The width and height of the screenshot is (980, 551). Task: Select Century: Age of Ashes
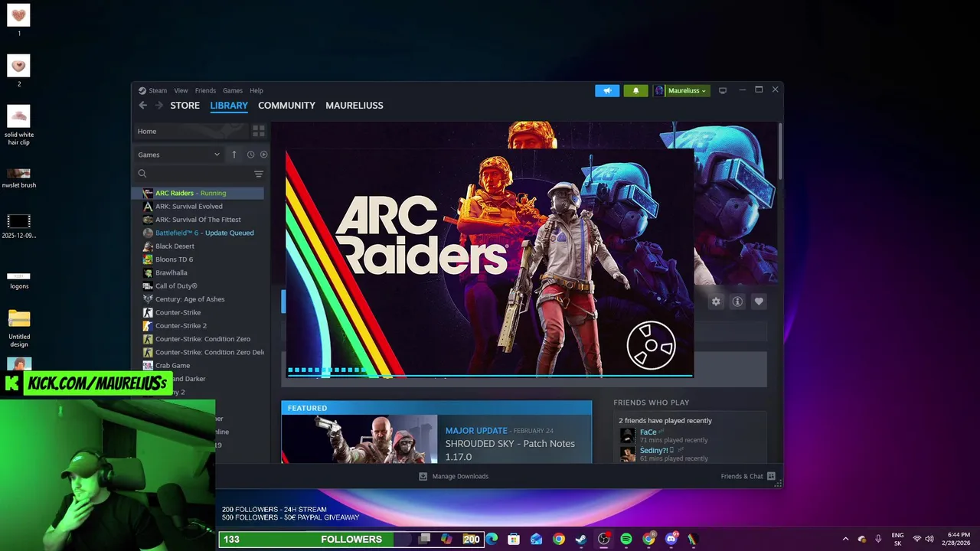[199, 299]
